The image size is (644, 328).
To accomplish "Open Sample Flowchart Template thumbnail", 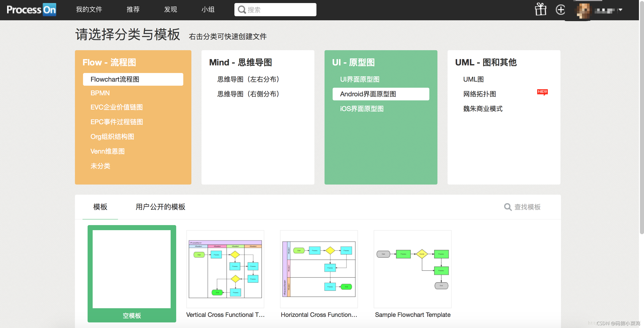I will pyautogui.click(x=412, y=269).
